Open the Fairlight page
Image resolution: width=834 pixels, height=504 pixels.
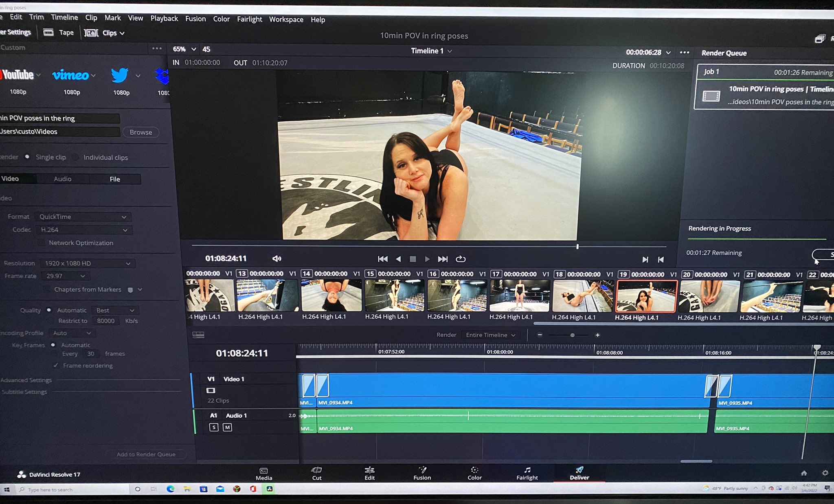527,473
